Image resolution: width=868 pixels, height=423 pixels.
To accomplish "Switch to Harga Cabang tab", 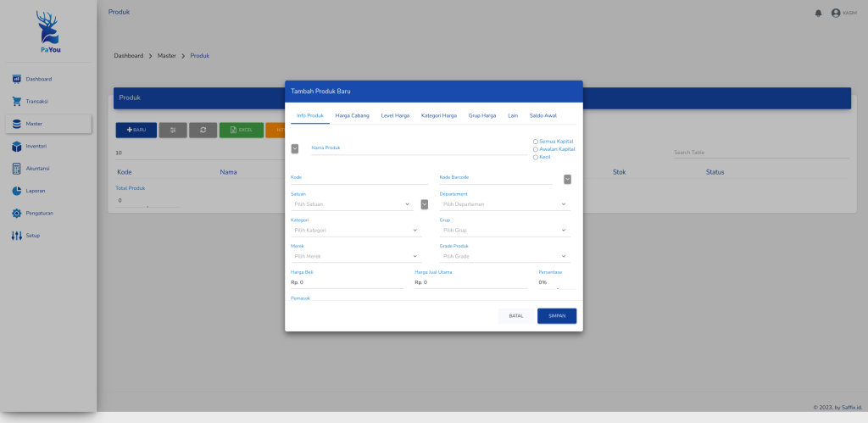I will tap(352, 116).
